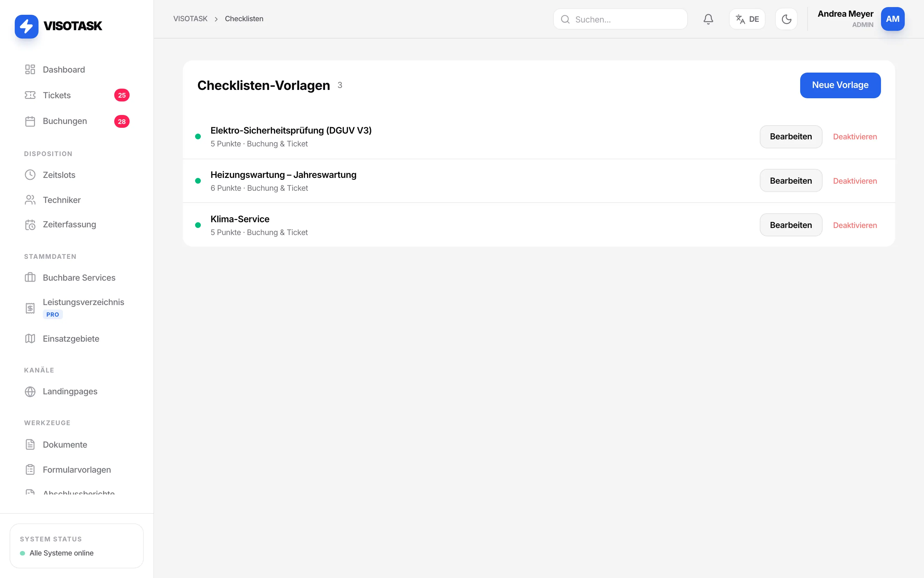The width and height of the screenshot is (924, 578).
Task: Click the Zeitslots clock icon
Action: pyautogui.click(x=30, y=175)
